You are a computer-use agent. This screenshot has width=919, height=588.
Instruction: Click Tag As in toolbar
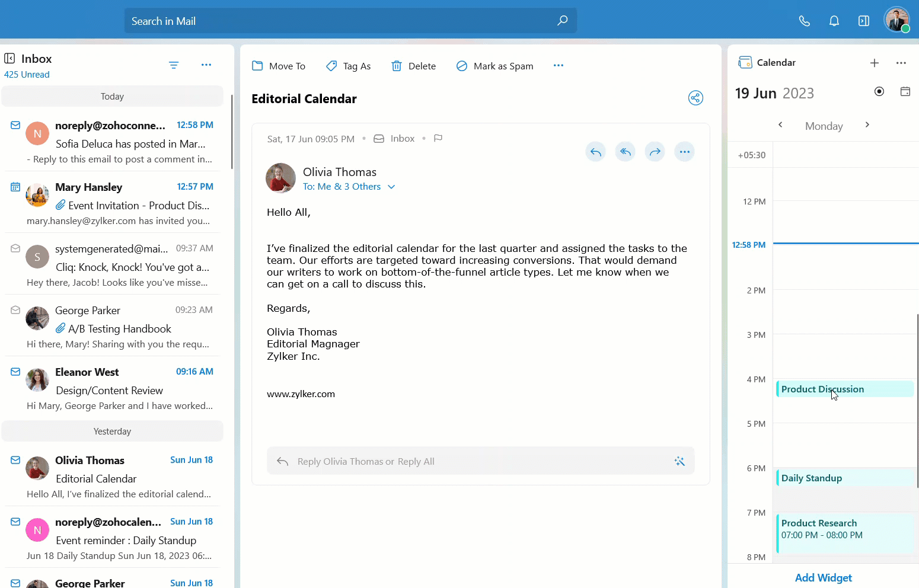coord(349,66)
